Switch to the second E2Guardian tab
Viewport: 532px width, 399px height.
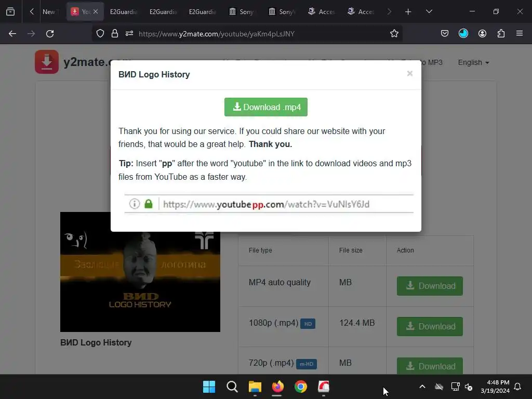pyautogui.click(x=163, y=11)
